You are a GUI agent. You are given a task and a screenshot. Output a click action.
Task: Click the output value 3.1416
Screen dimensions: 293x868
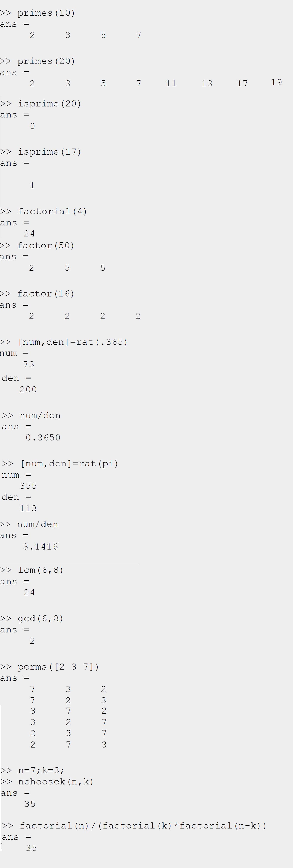[x=41, y=546]
